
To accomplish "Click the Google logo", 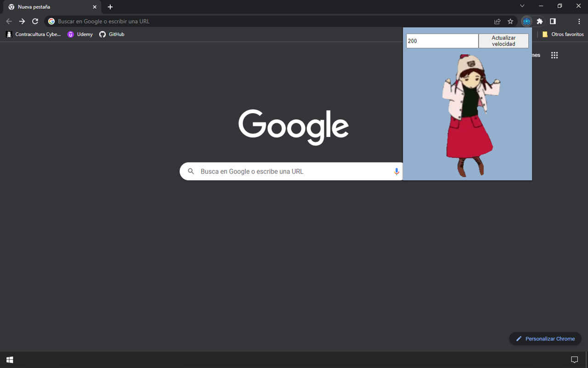I will pyautogui.click(x=294, y=127).
